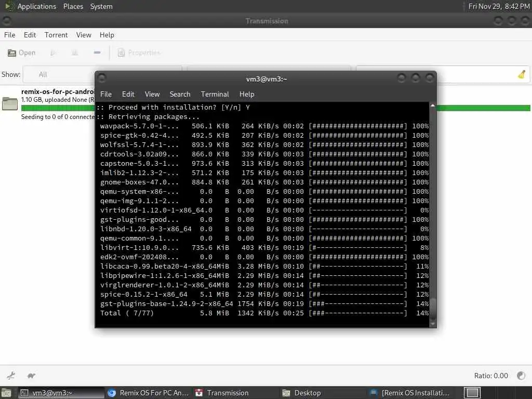Open Transmission File menu
Screen dimensions: 532x399
point(9,35)
